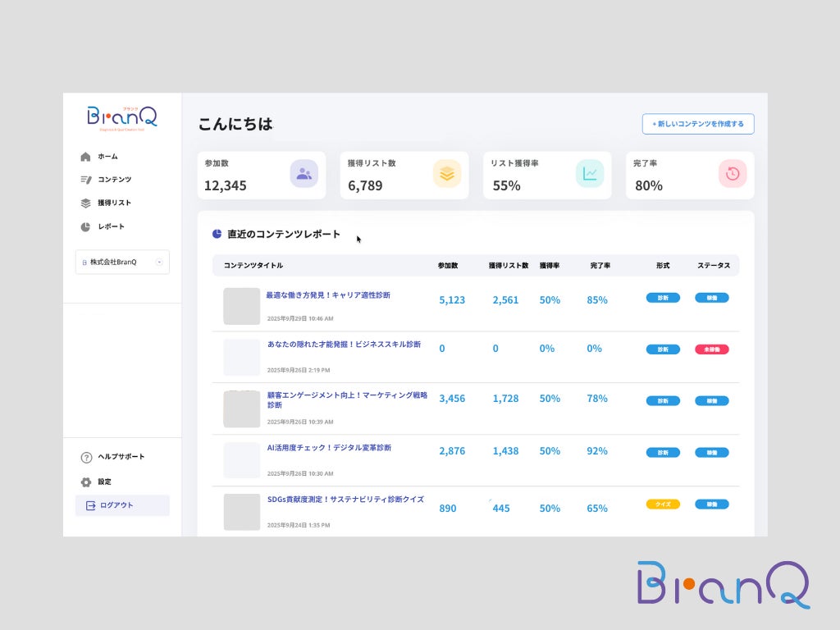
Task: Click the 85% completion value
Action: pyautogui.click(x=597, y=300)
